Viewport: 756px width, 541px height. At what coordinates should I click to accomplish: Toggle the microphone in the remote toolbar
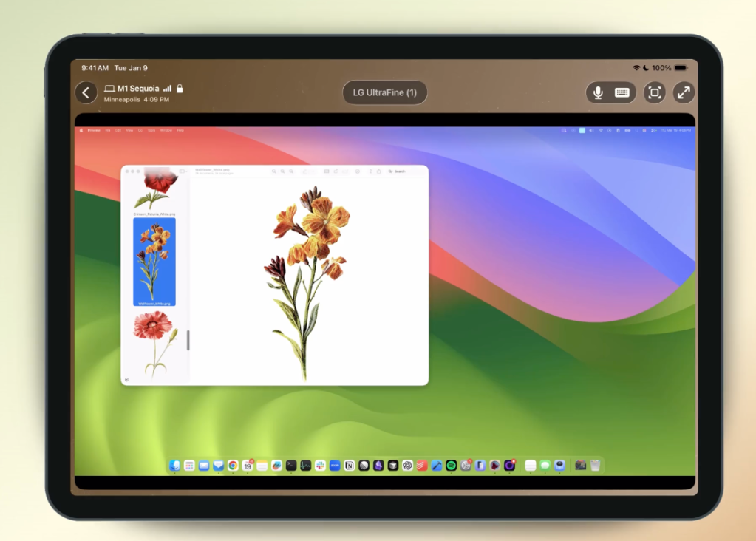pos(598,92)
